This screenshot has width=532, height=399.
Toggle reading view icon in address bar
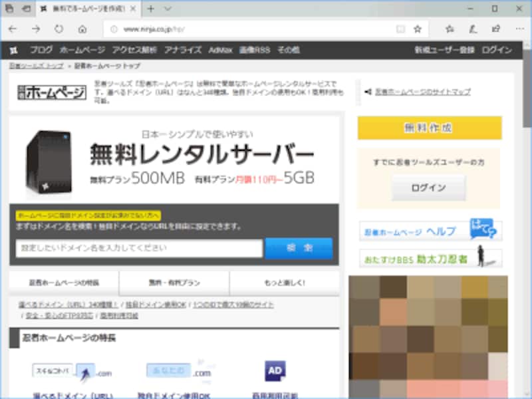point(400,29)
